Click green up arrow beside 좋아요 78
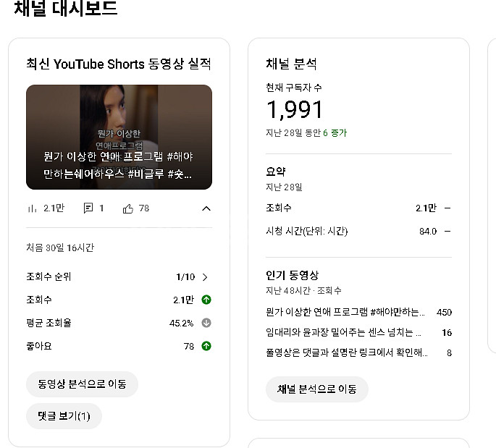This screenshot has height=448, width=496. 206,346
